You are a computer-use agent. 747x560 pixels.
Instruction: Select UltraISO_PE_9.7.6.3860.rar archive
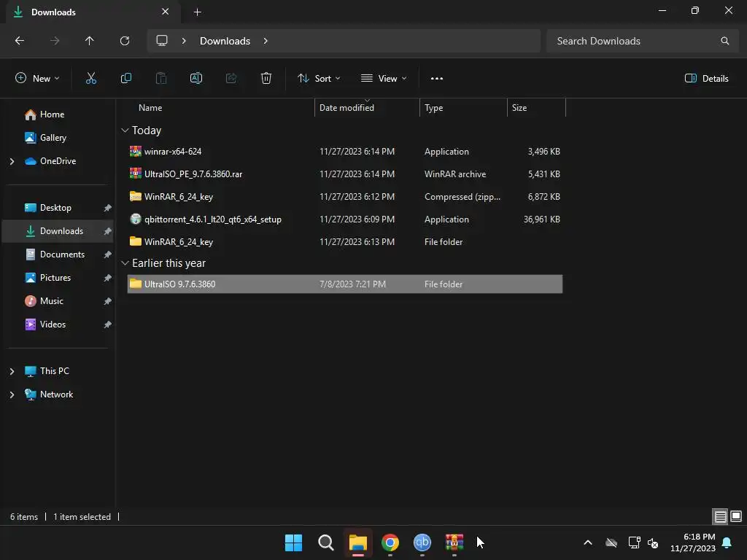(345, 174)
